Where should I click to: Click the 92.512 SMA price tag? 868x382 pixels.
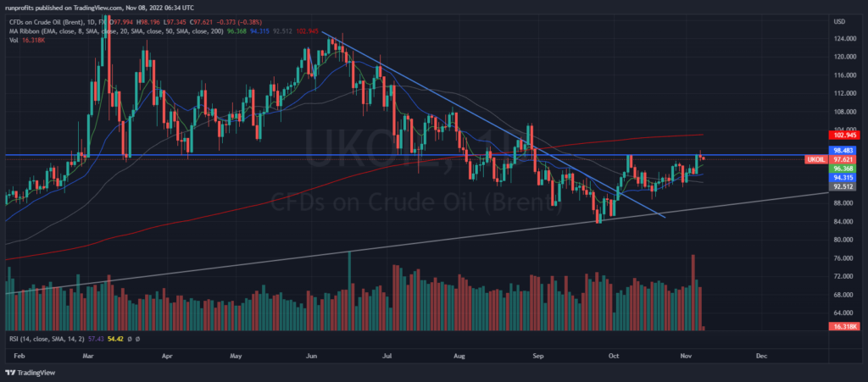click(843, 186)
